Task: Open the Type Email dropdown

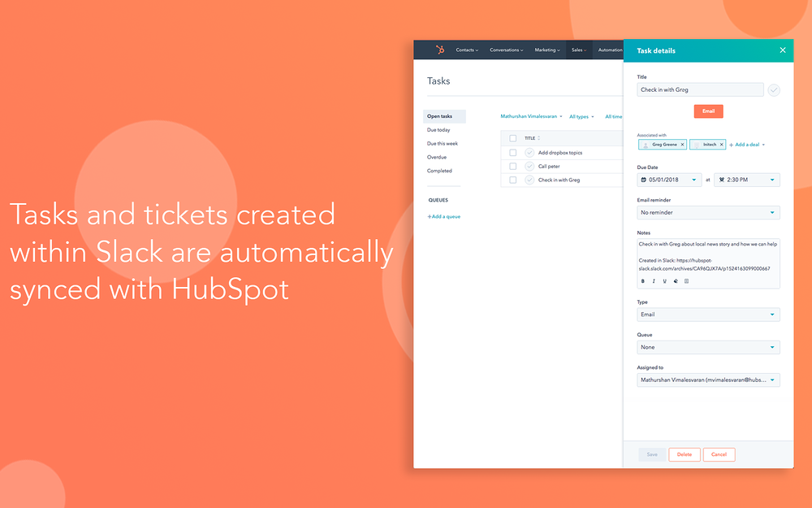Action: [708, 315]
